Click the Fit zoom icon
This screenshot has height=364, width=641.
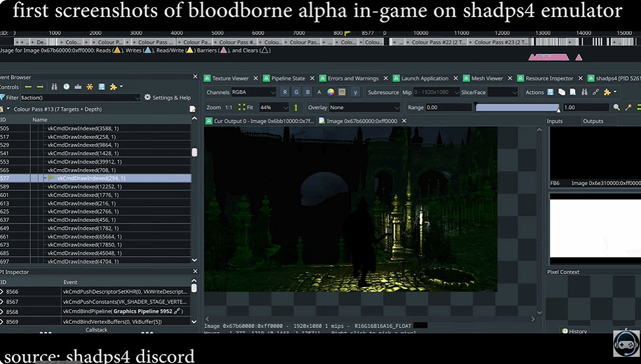[x=242, y=107]
